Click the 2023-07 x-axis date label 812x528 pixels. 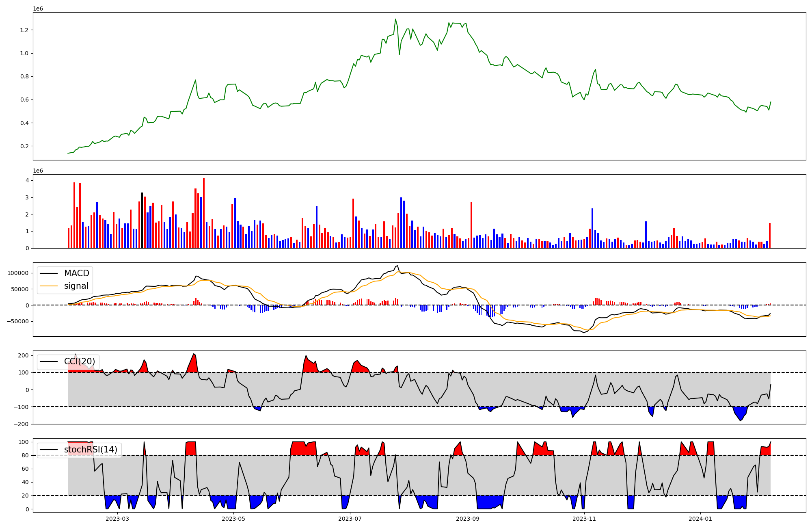[350, 519]
